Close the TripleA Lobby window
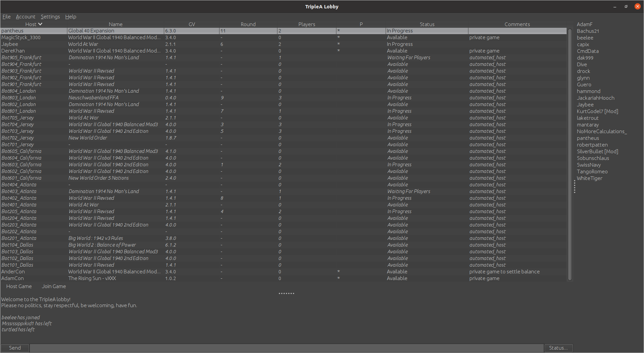This screenshot has height=353, width=644. 637,6
